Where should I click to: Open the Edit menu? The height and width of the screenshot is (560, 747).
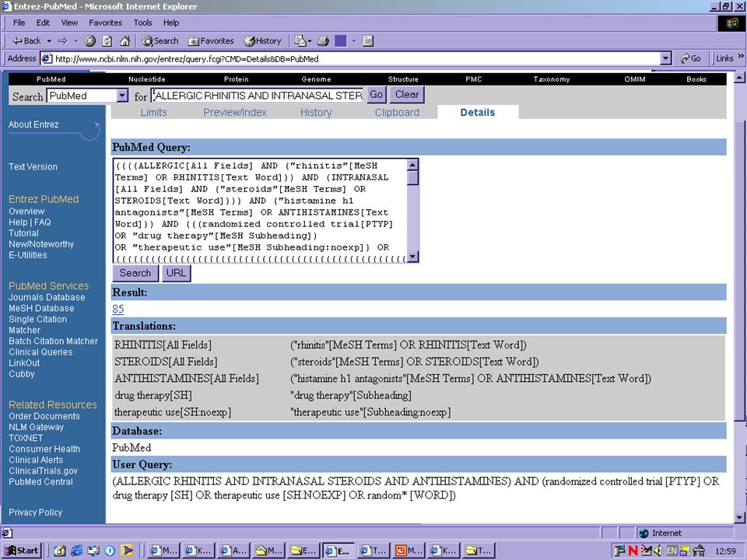pyautogui.click(x=43, y=23)
